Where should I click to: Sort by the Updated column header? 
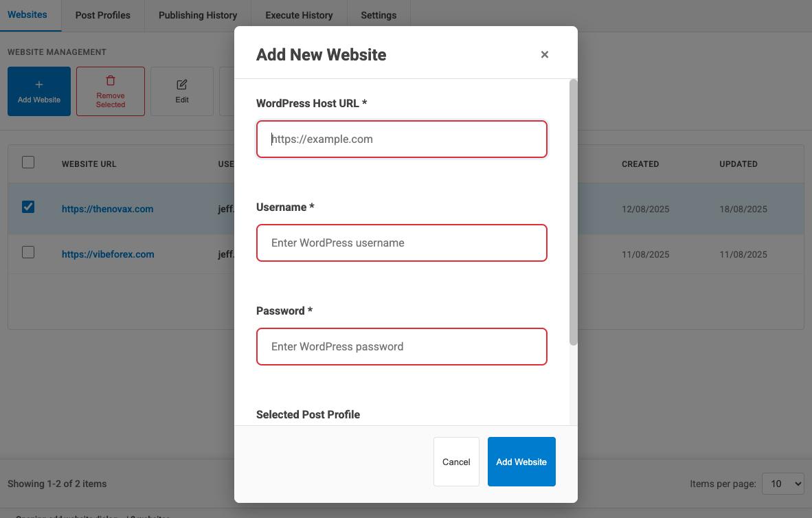tap(738, 164)
